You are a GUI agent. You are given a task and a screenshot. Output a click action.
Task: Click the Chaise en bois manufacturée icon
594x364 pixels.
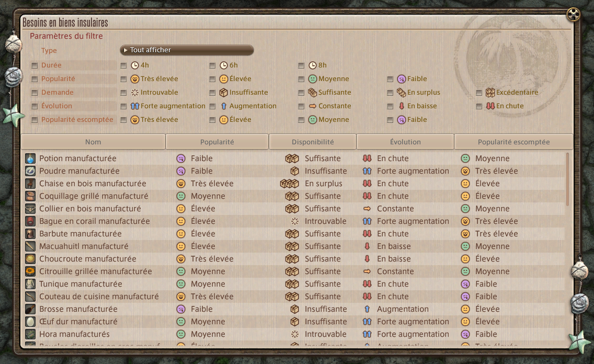[x=30, y=184]
